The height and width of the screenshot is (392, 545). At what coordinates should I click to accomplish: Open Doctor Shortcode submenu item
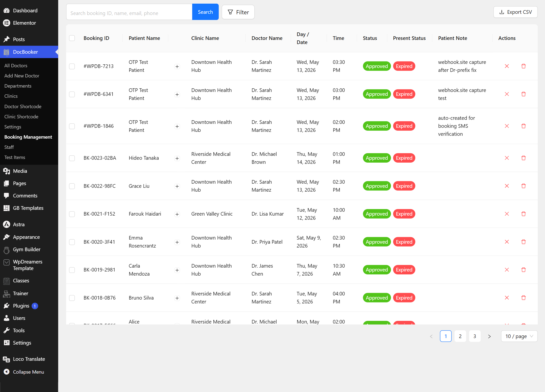pos(23,106)
